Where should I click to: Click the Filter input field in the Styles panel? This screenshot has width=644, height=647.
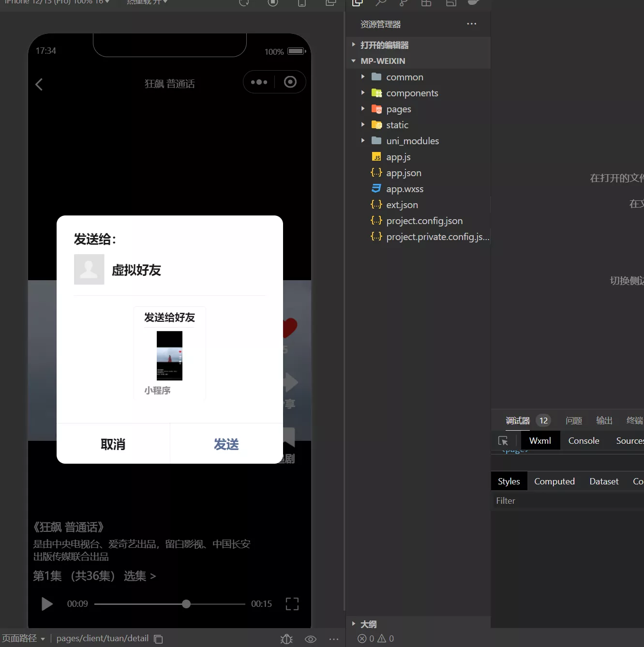(x=532, y=500)
